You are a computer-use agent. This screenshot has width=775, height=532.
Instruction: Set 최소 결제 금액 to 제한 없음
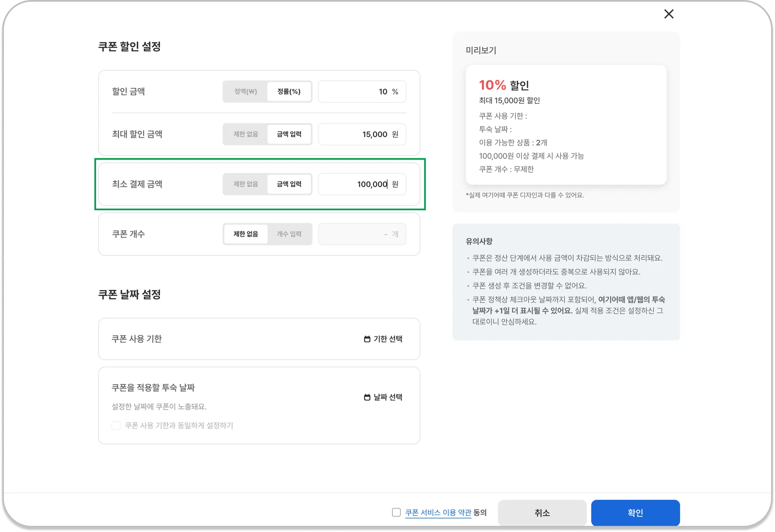coord(245,184)
